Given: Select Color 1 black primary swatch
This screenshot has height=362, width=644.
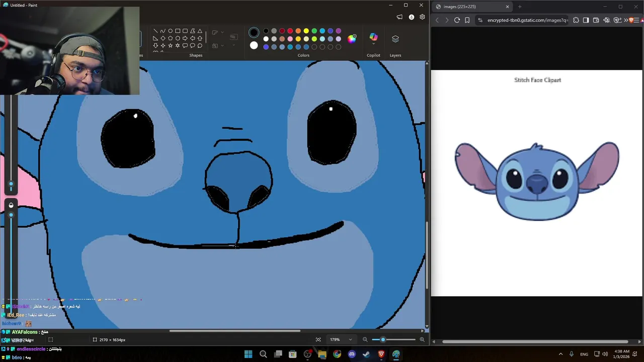Looking at the screenshot, I should click(x=254, y=33).
